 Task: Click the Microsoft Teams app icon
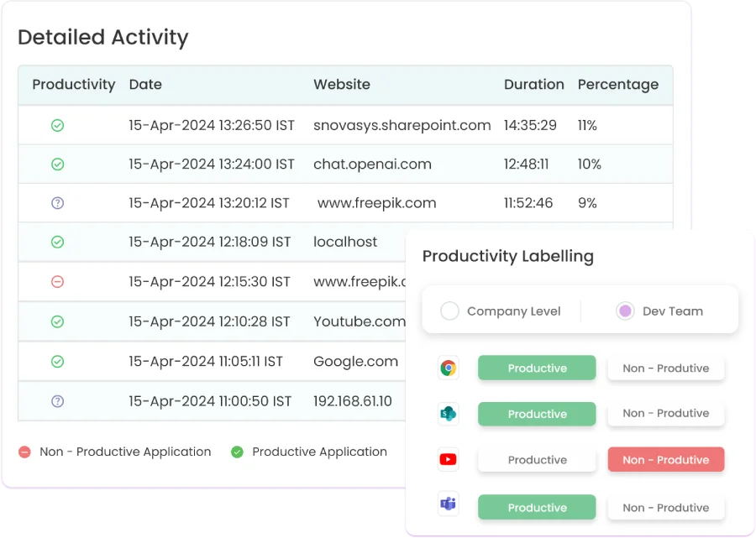coord(449,504)
